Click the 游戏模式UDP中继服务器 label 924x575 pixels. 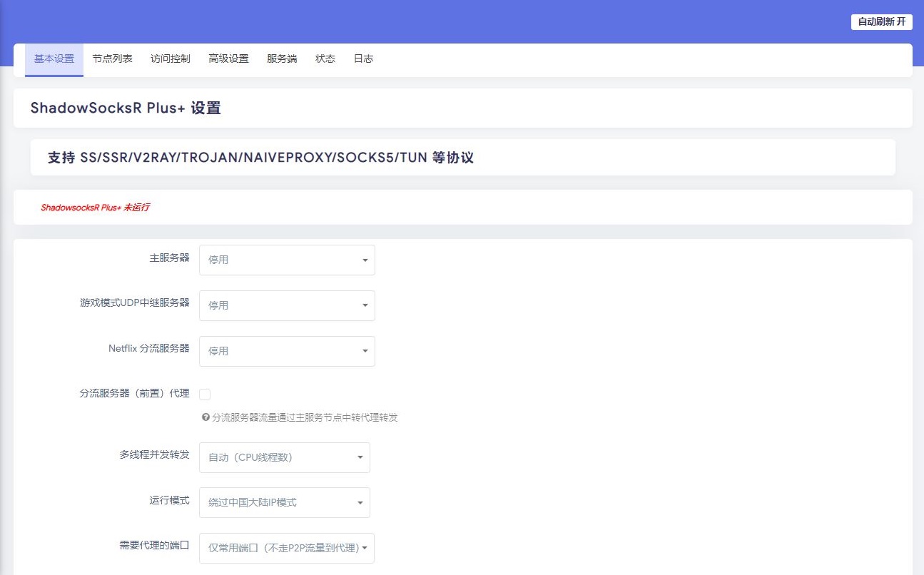[x=135, y=302]
